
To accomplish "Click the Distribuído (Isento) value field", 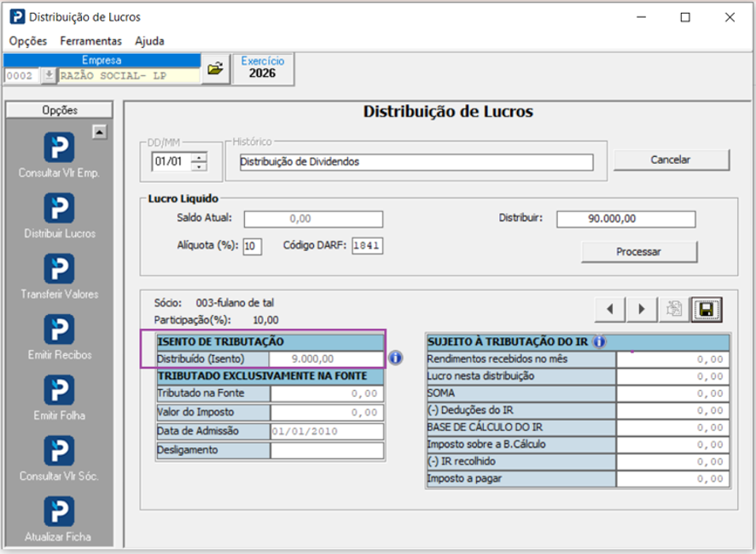I will [x=327, y=359].
